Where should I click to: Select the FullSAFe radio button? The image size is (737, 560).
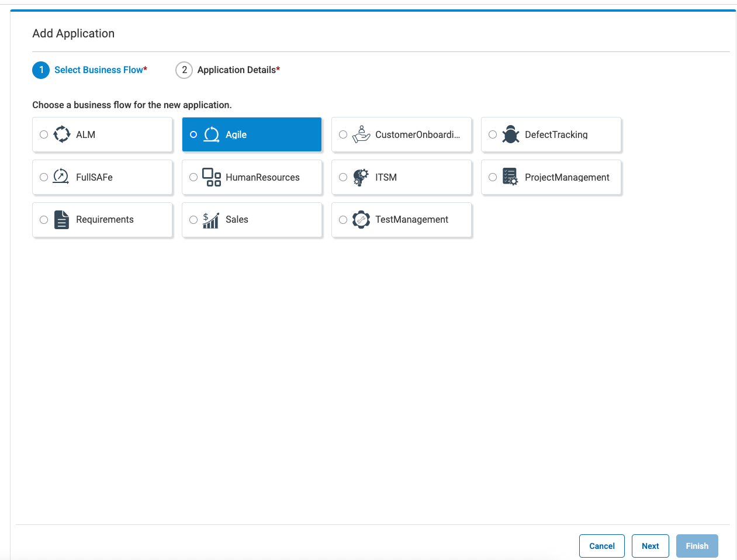(44, 177)
